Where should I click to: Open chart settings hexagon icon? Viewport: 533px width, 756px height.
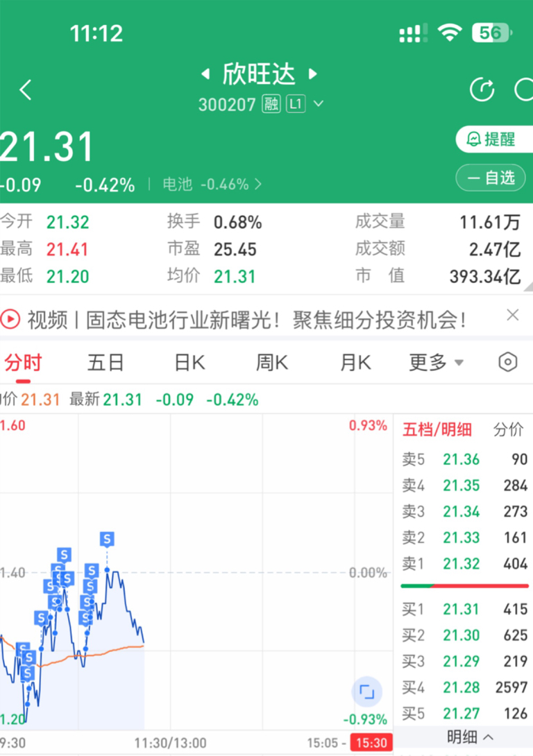508,362
